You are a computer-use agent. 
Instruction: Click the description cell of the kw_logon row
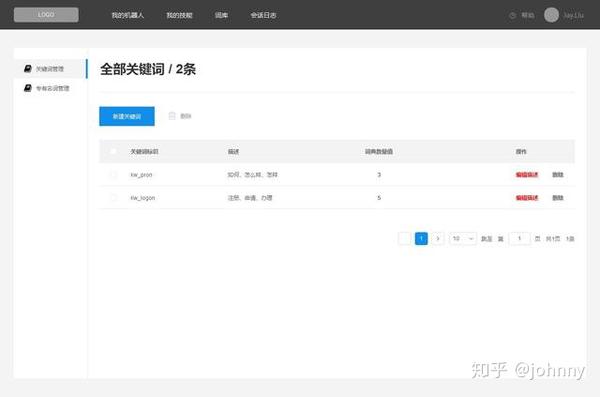pyautogui.click(x=250, y=198)
